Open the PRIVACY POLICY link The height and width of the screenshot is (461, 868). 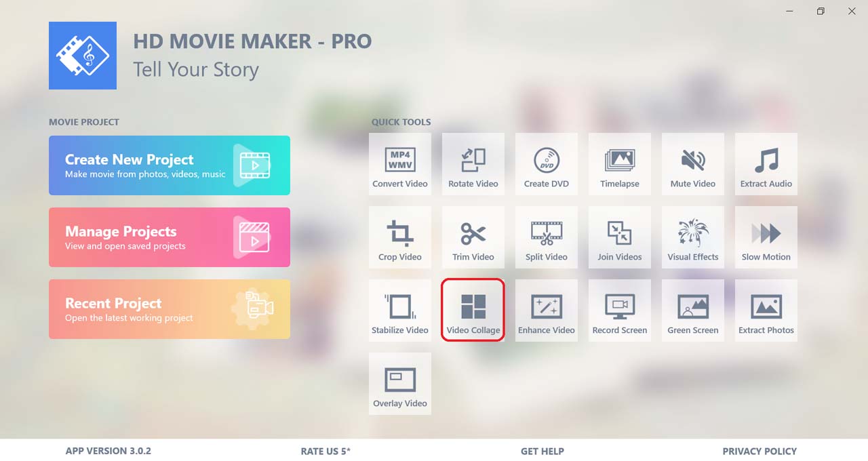(759, 451)
